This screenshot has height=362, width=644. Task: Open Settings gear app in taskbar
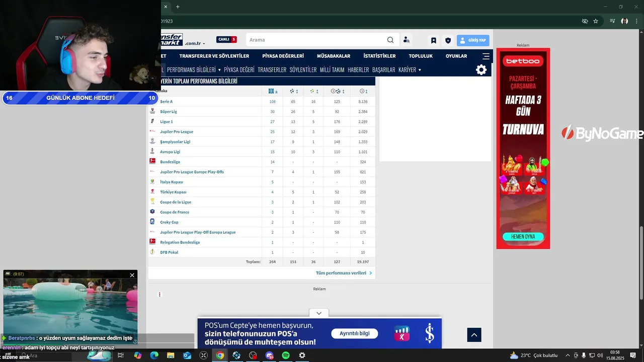click(302, 355)
